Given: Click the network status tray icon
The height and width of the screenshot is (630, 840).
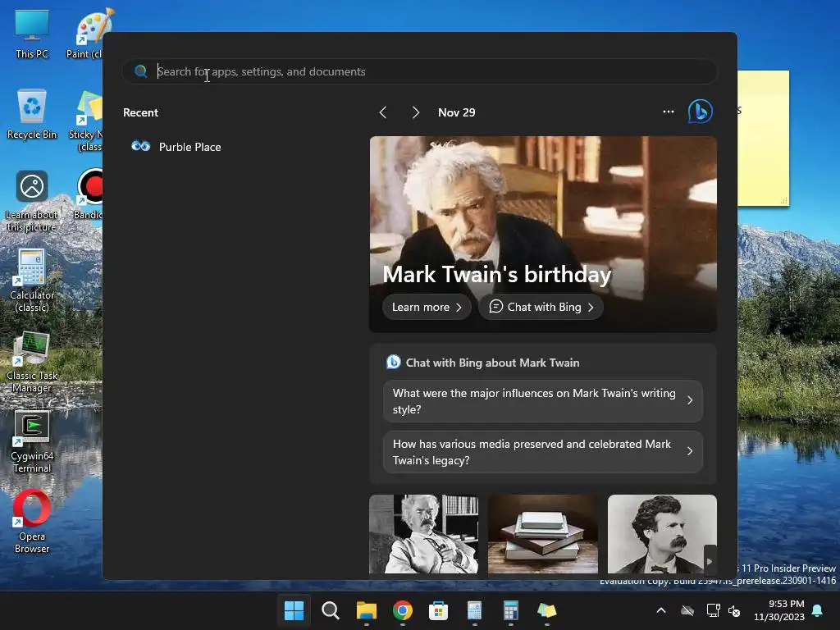Looking at the screenshot, I should [713, 610].
